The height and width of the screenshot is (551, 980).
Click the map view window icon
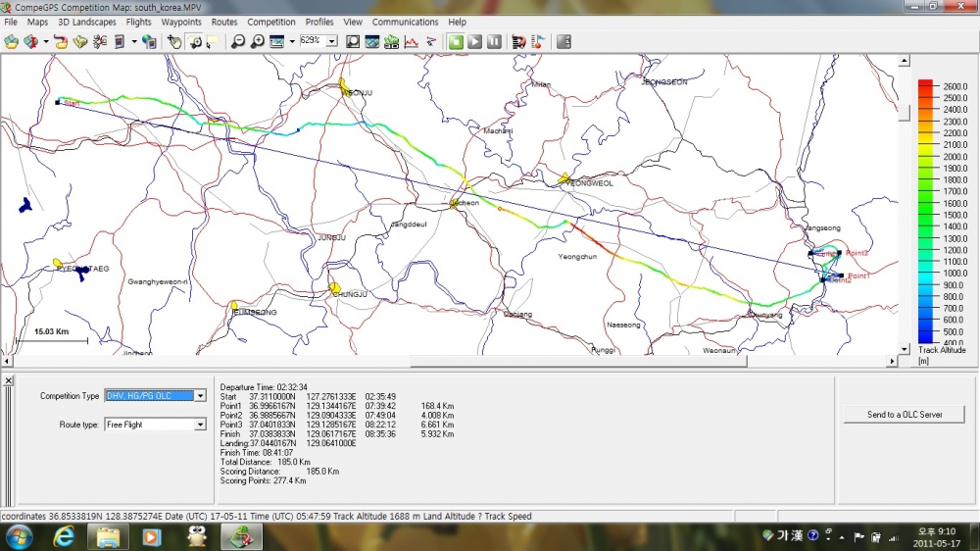277,42
